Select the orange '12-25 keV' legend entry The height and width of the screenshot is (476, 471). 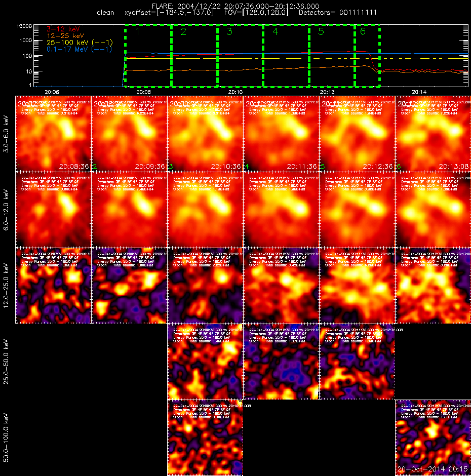tap(65, 36)
